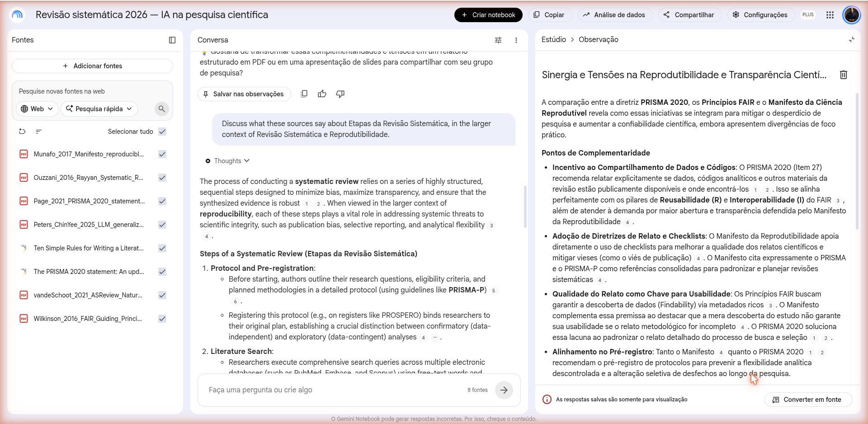Delete the observation with the trash icon
868x424 pixels.
844,75
